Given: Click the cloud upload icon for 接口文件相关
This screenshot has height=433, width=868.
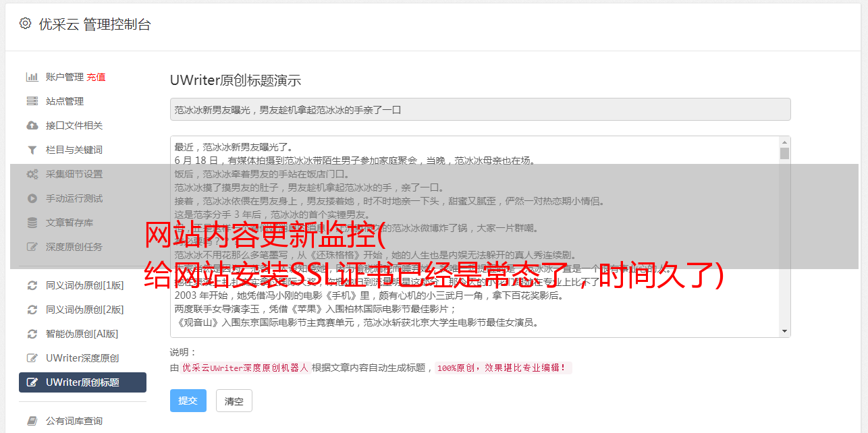Looking at the screenshot, I should click(32, 125).
